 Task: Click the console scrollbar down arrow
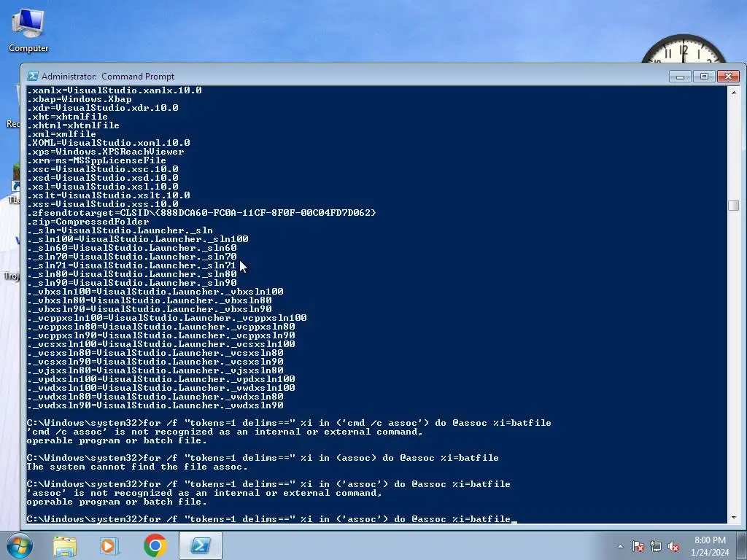(734, 518)
